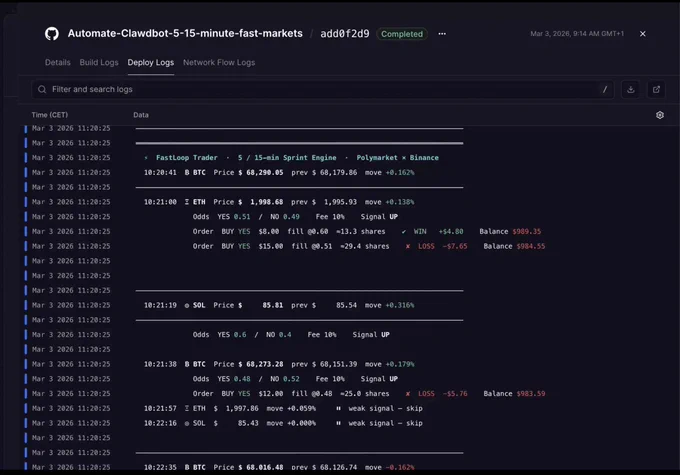Click the GitHub logo icon

(x=52, y=34)
